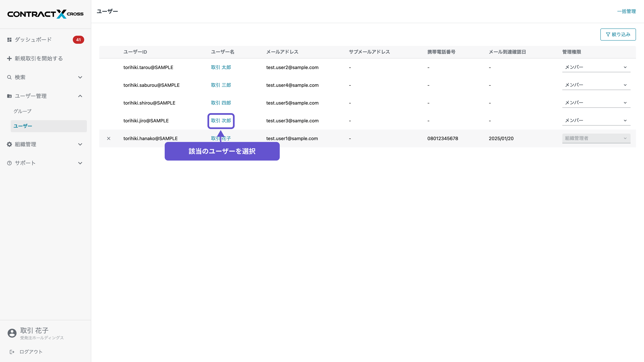Image resolution: width=644 pixels, height=362 pixels.
Task: Open permission dropdown for torihiki.tarou
Action: 596,67
